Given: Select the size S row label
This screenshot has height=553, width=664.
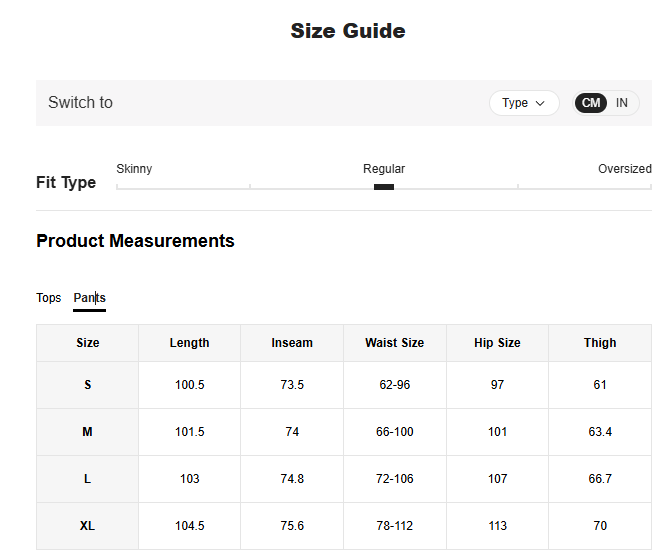Looking at the screenshot, I should coord(88,385).
